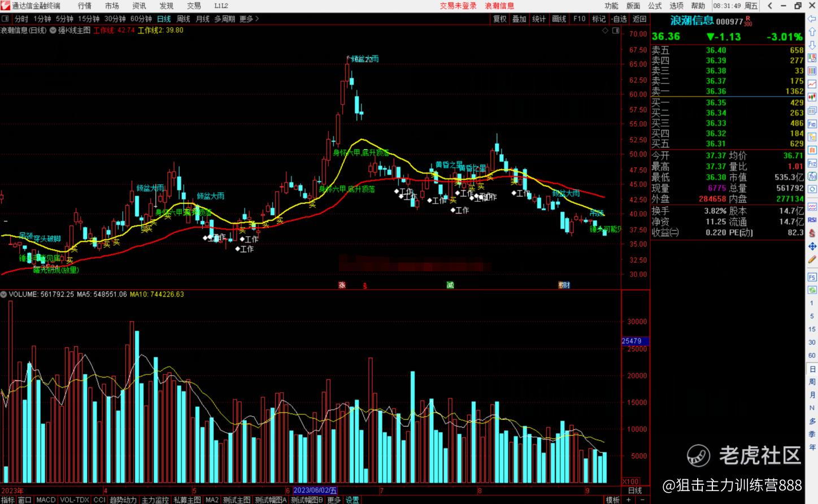
Task: Click the orange 自 self-select icon
Action: point(812,149)
